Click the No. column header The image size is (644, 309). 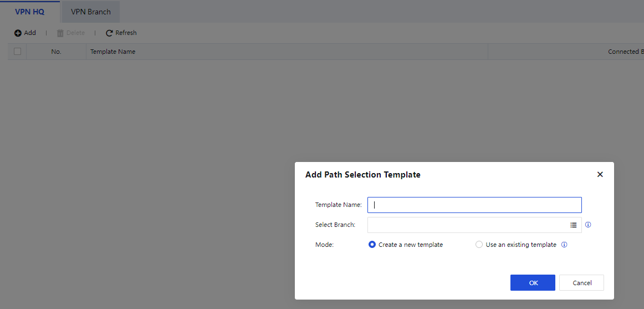pos(56,52)
